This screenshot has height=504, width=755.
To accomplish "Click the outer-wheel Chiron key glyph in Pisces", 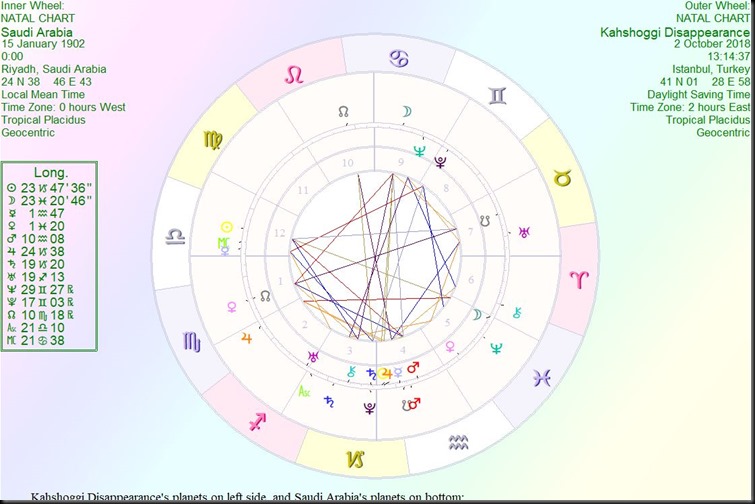I will 517,313.
